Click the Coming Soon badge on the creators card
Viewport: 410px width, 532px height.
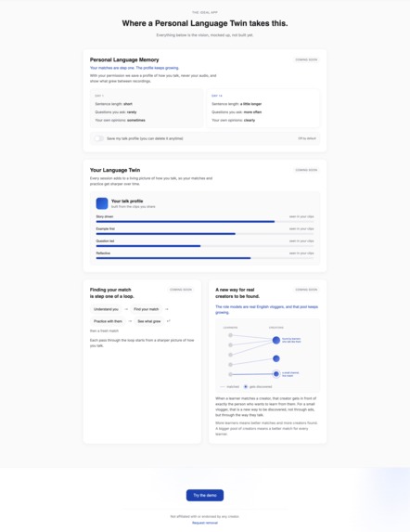tap(306, 290)
